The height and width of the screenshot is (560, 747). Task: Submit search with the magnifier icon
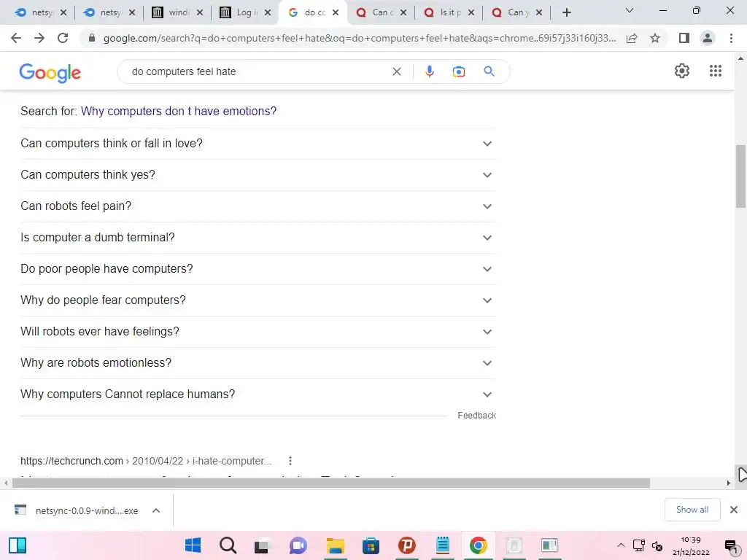click(x=489, y=71)
